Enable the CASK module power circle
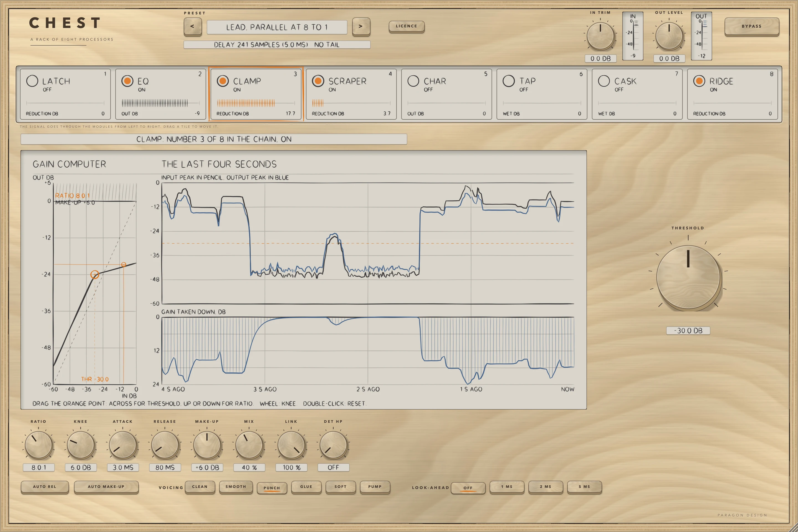798x532 pixels. (x=604, y=81)
